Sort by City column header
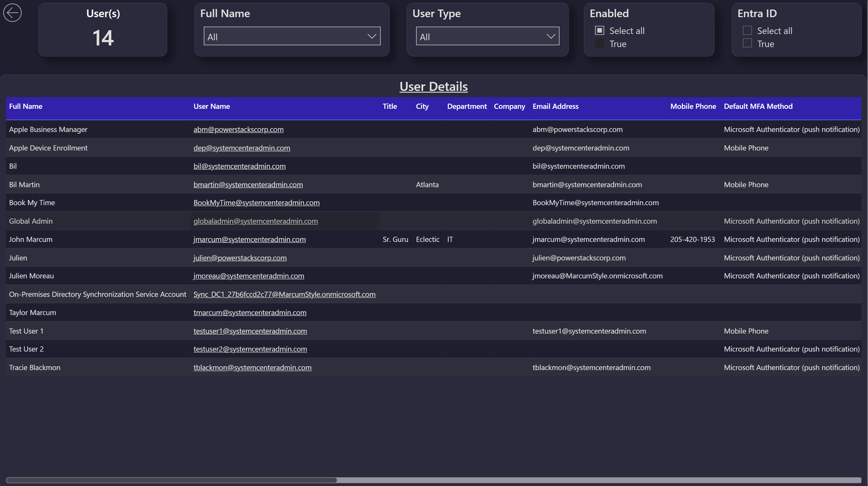 (422, 106)
